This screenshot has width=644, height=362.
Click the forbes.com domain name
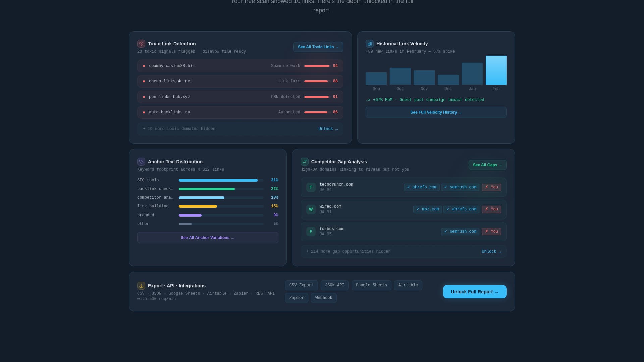pyautogui.click(x=331, y=229)
